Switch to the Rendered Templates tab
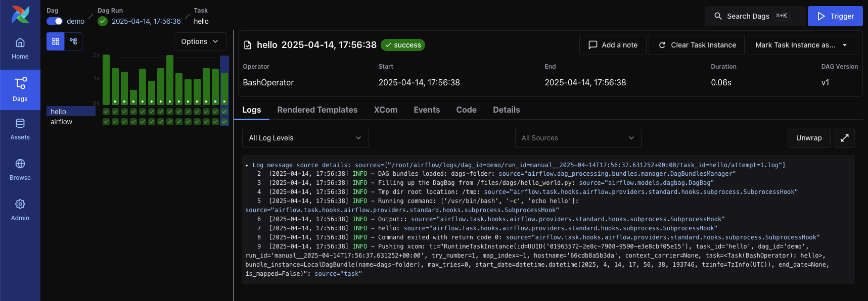Viewport: 868px width, 301px height. tap(317, 110)
